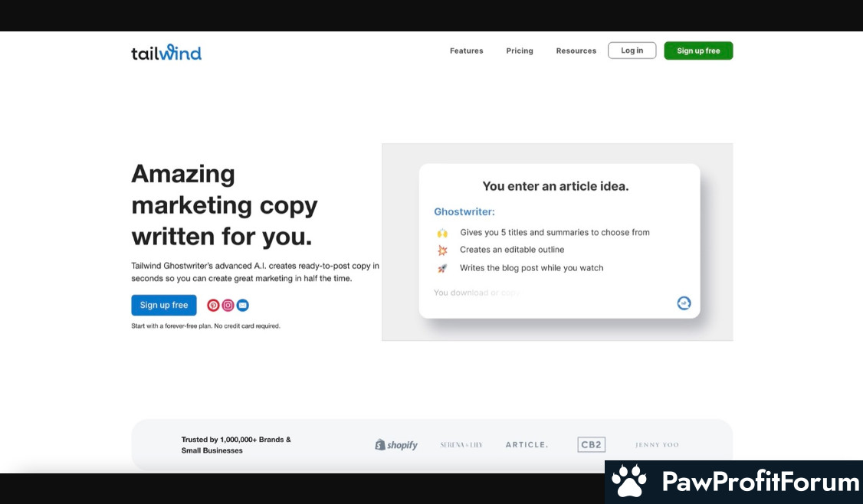This screenshot has width=863, height=504.
Task: Click the Shopify logo
Action: [x=396, y=444]
